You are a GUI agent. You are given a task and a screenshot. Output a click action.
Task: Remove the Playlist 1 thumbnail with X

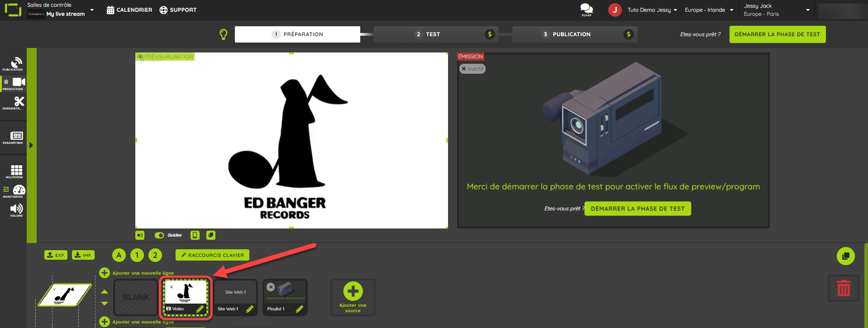271,287
